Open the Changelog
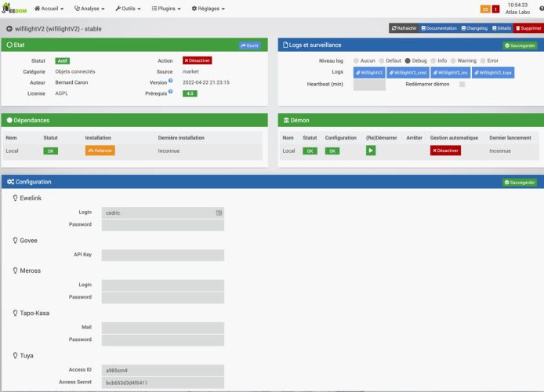Screen dimensions: 544x392 [x=474, y=28]
